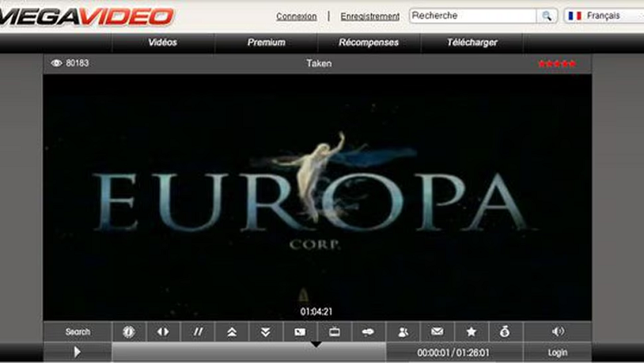This screenshot has width=644, height=363.
Task: Click the money bag icon
Action: point(506,332)
